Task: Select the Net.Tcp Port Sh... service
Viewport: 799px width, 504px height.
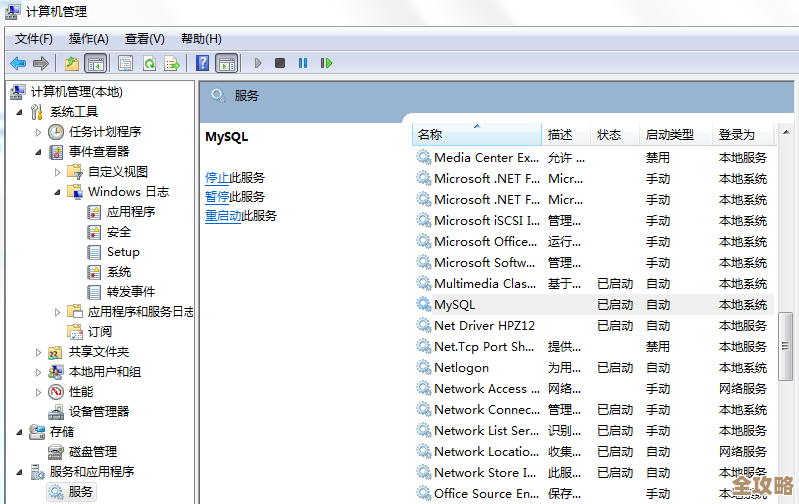Action: [594, 347]
